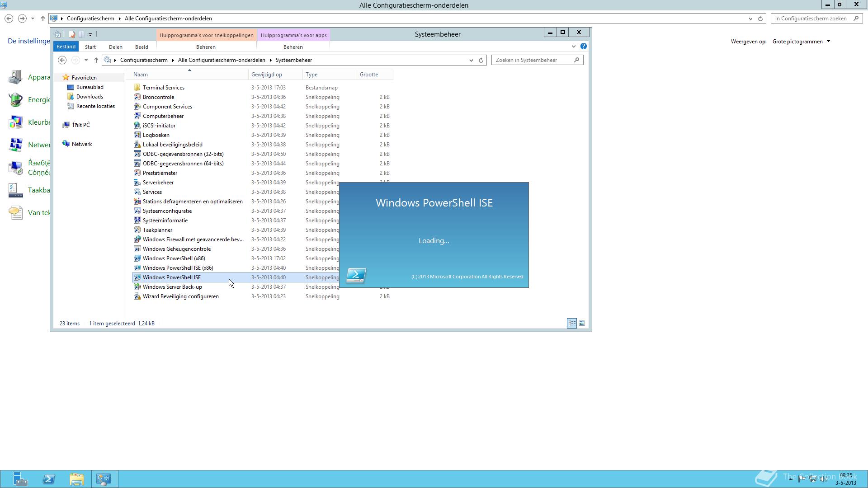Select the Component Services icon
The width and height of the screenshot is (868, 488).
(137, 107)
